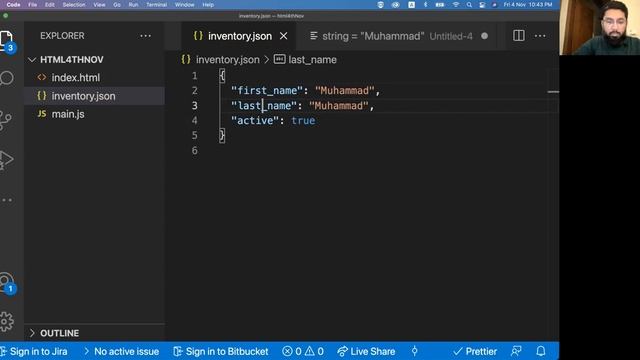This screenshot has width=640, height=360.
Task: Click Sign in to Bitbucket
Action: pos(221,351)
